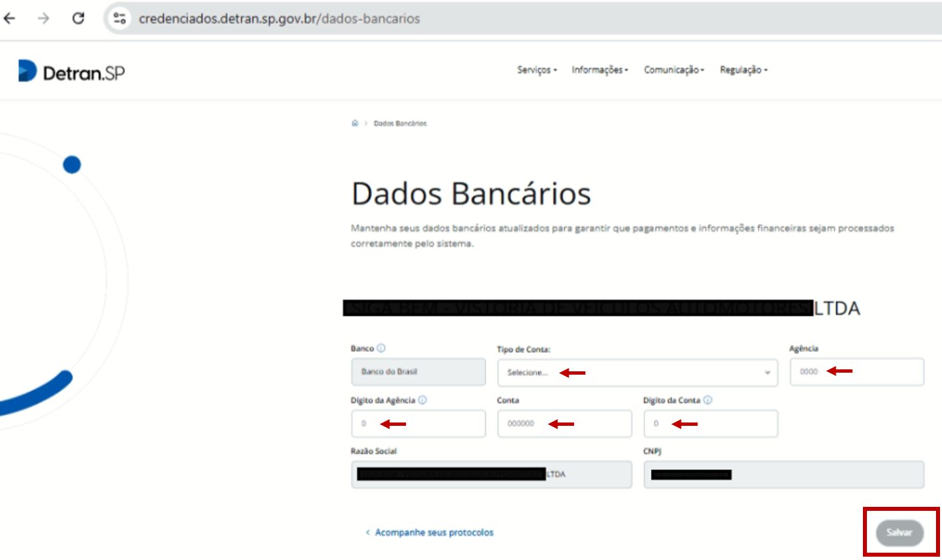Screen dimensions: 942x560
Task: Click info icon next to Banco label
Action: coord(381,348)
